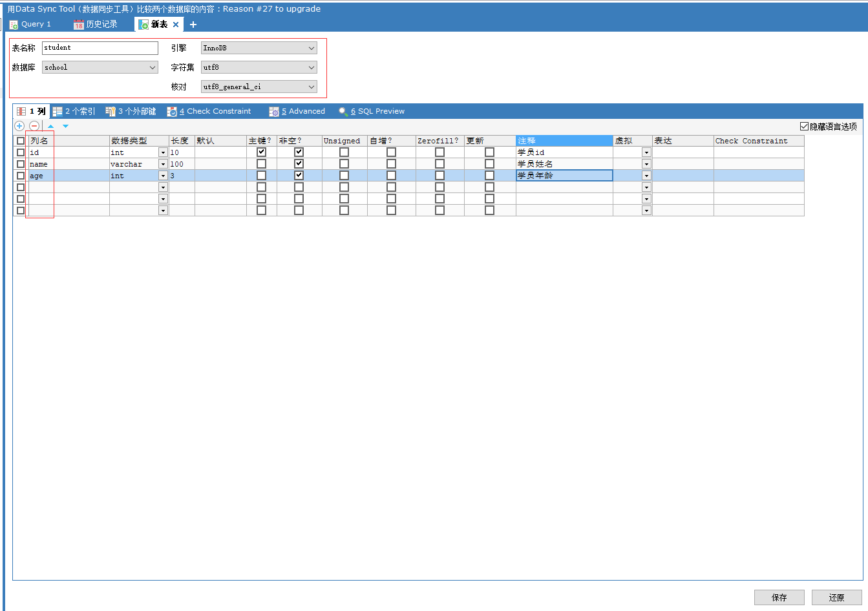Click the column name cell "id"
Screen dimensions: 868x611
click(69, 152)
